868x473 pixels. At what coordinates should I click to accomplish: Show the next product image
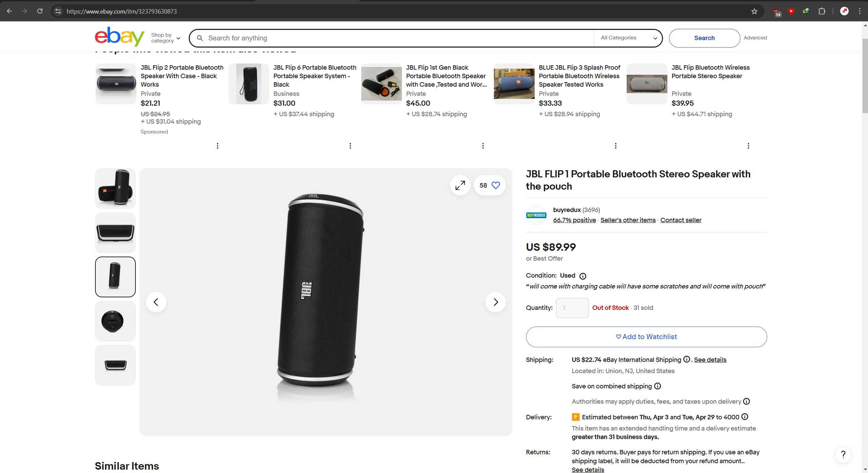pos(495,302)
